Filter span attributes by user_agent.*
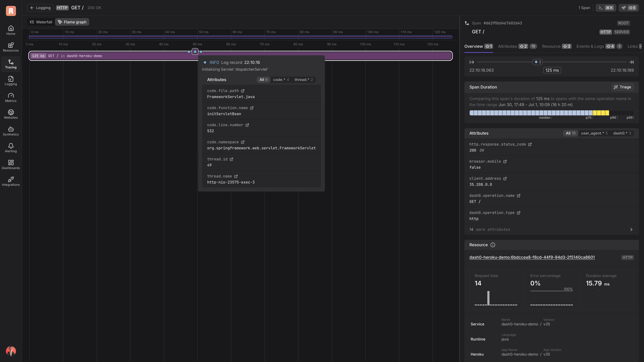This screenshot has height=362, width=644. (594, 133)
